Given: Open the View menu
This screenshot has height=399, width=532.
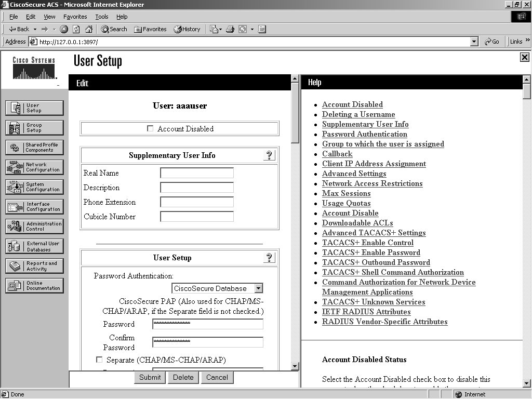Looking at the screenshot, I should tap(49, 17).
